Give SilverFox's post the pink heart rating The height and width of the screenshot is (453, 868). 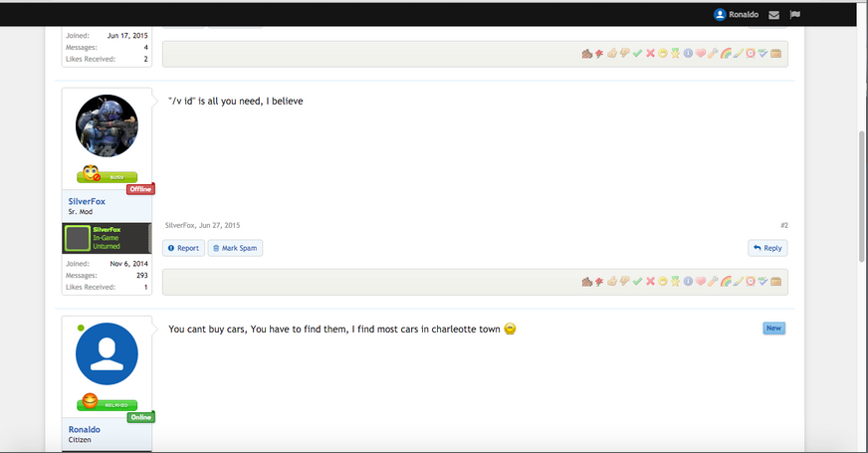[x=701, y=282]
